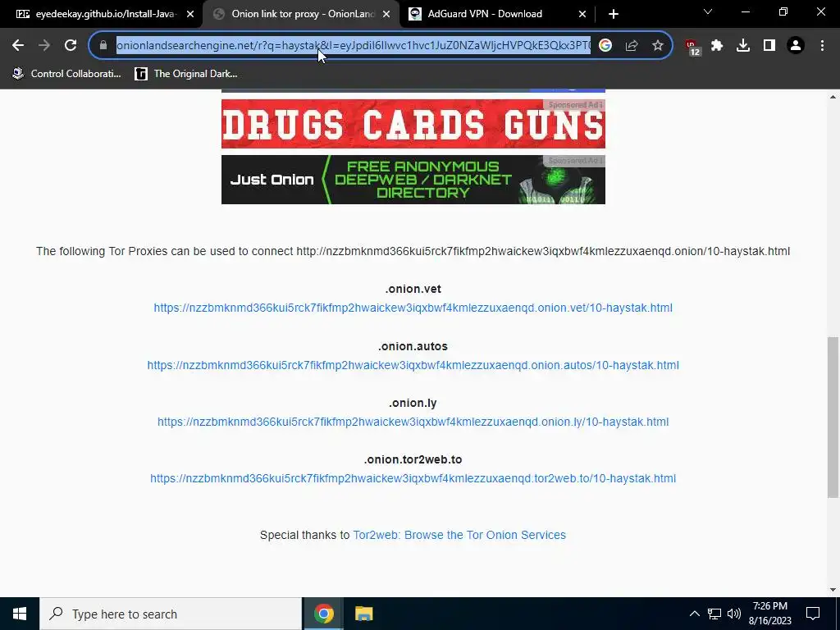This screenshot has height=630, width=840.
Task: Open File Explorer from the taskbar
Action: tap(363, 614)
